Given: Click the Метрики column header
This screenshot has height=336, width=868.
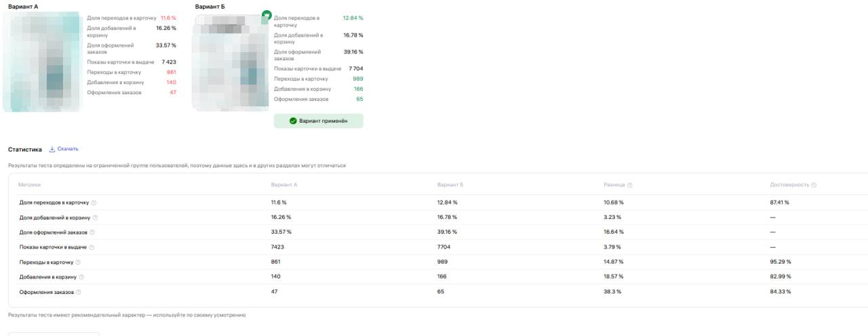Looking at the screenshot, I should (x=29, y=185).
